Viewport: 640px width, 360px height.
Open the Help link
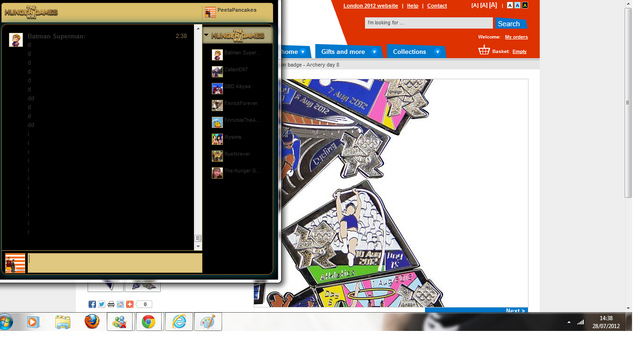(412, 6)
